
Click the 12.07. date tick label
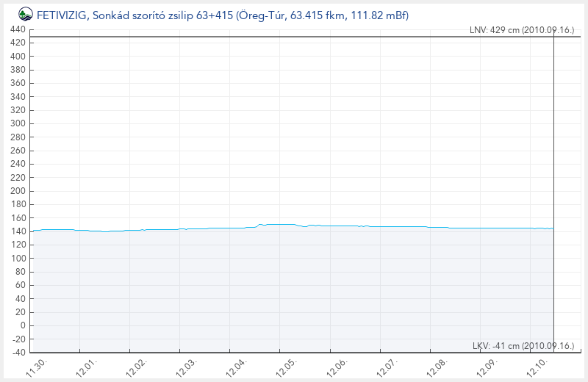[387, 367]
